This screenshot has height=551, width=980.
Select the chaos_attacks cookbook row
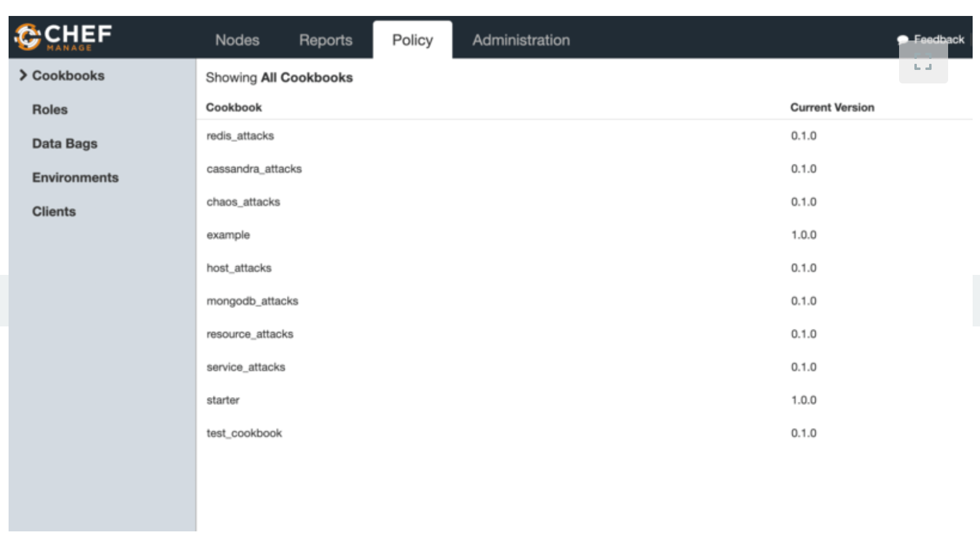pyautogui.click(x=243, y=202)
